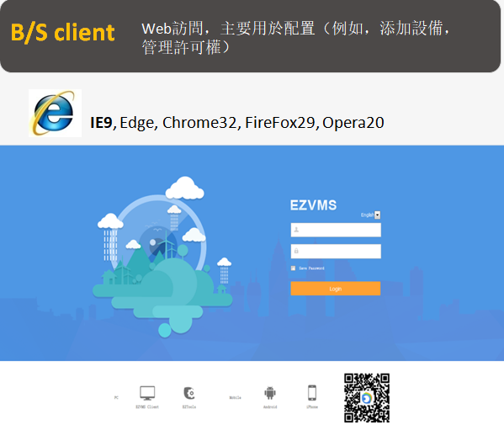The width and height of the screenshot is (504, 430).
Task: Click the orange Login button
Action: pyautogui.click(x=336, y=289)
